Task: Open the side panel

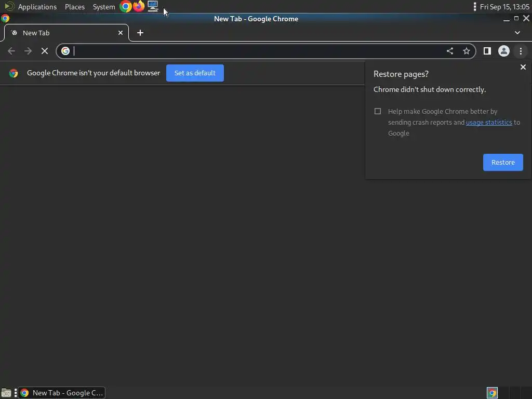Action: pyautogui.click(x=487, y=51)
